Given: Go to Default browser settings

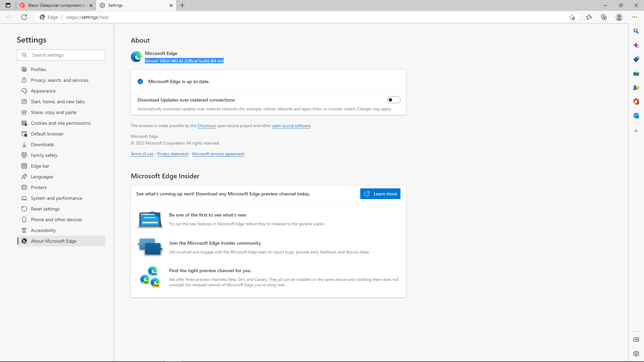Looking at the screenshot, I should click(x=61, y=134).
